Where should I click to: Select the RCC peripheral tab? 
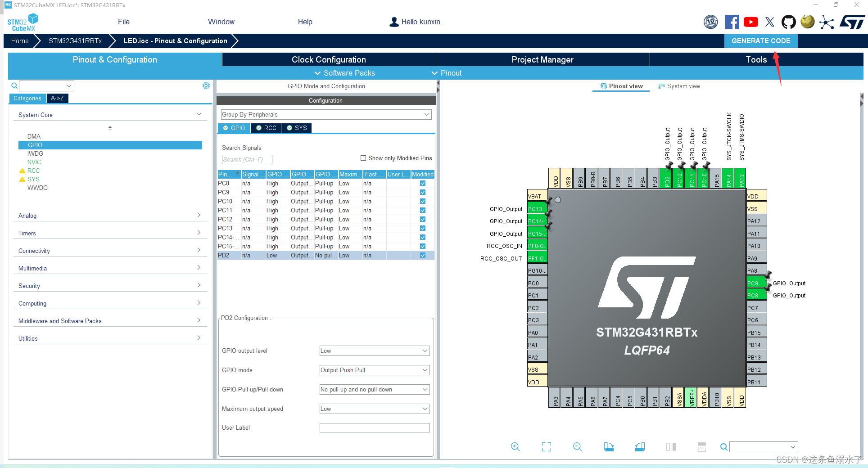[x=266, y=128]
